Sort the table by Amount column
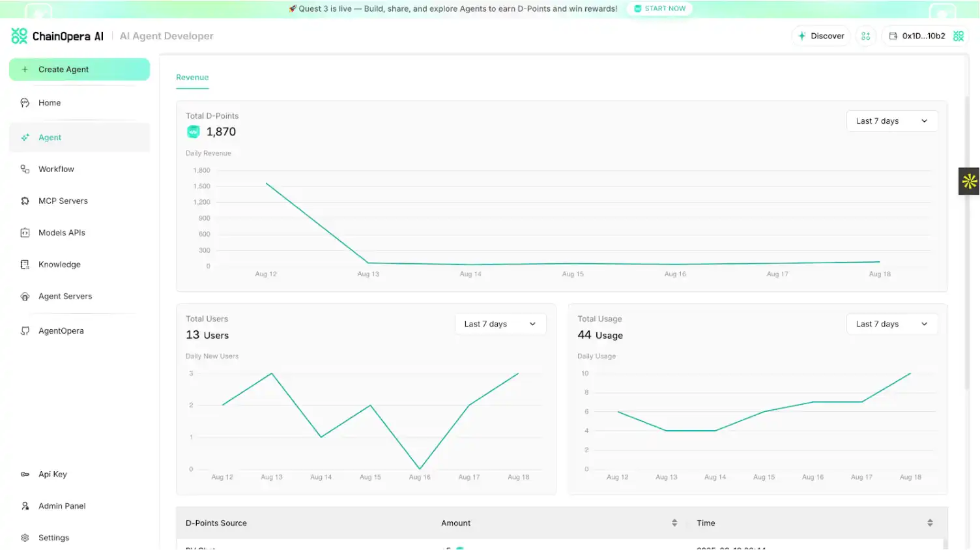Viewport: 980px width, 550px height. [x=674, y=523]
